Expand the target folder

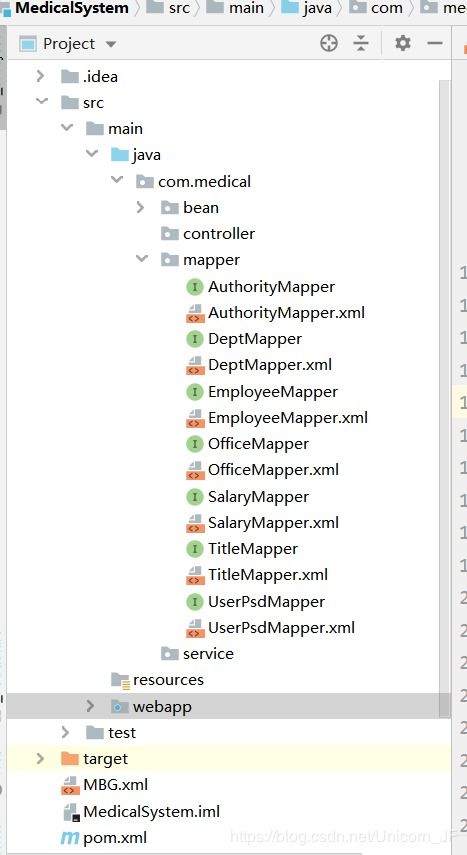click(40, 758)
